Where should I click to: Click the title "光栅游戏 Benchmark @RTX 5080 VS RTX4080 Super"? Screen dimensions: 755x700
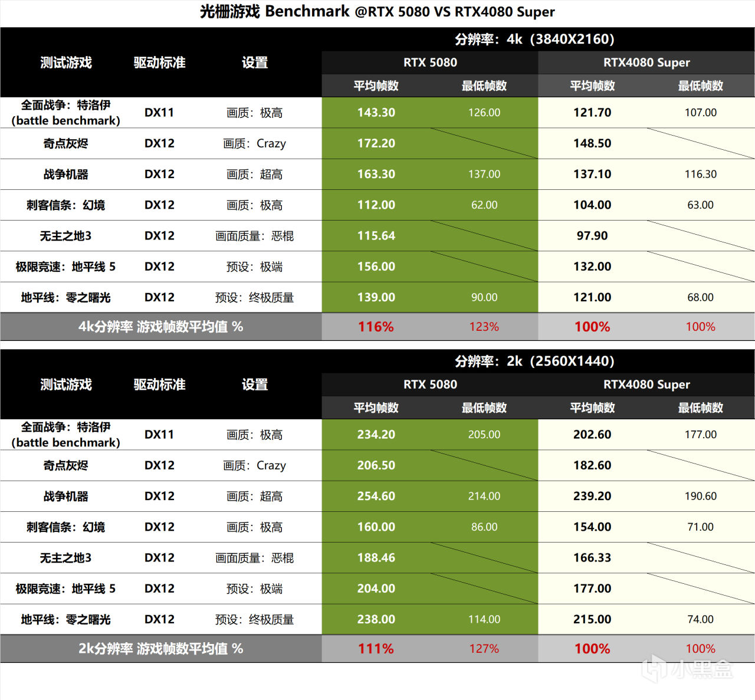click(x=377, y=11)
